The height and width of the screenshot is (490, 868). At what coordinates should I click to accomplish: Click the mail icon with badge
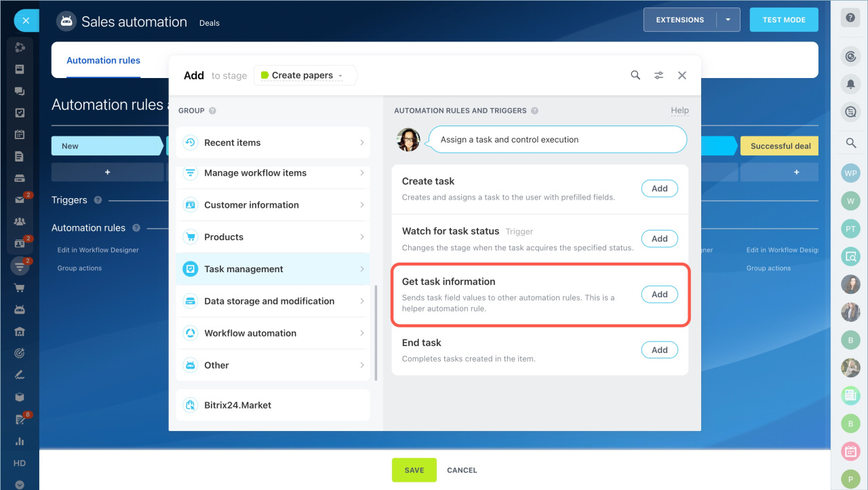tap(20, 200)
